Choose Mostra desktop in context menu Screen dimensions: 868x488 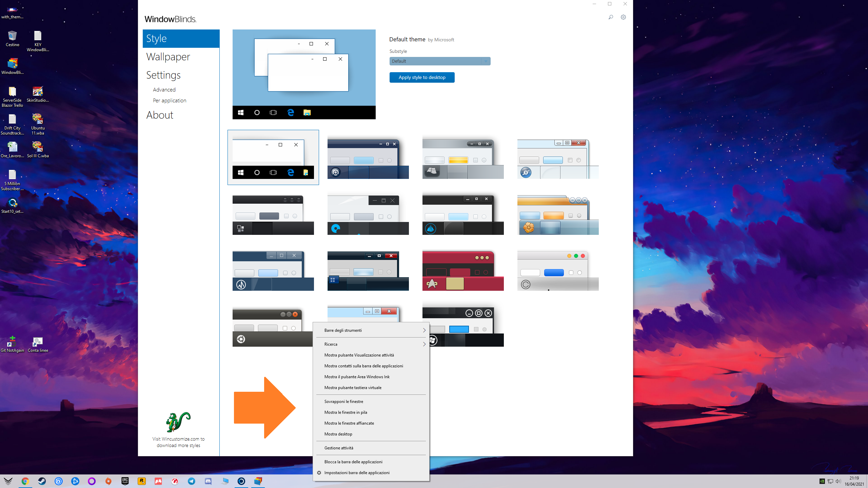(371, 434)
